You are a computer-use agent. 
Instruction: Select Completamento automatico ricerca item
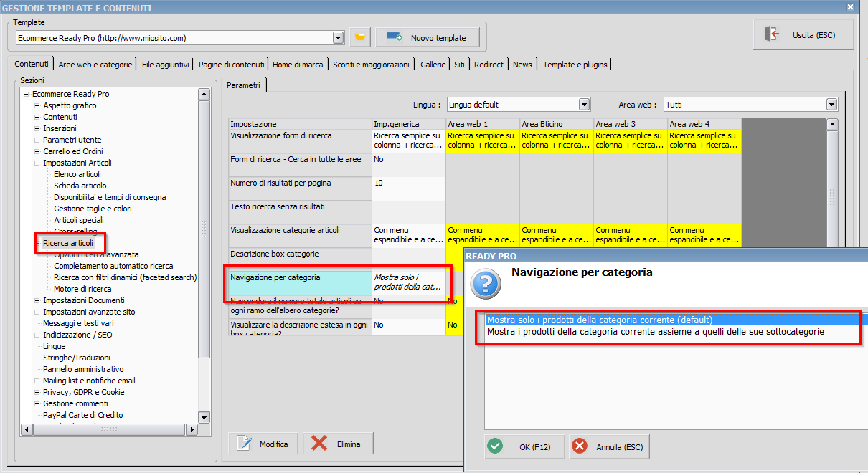(x=113, y=266)
